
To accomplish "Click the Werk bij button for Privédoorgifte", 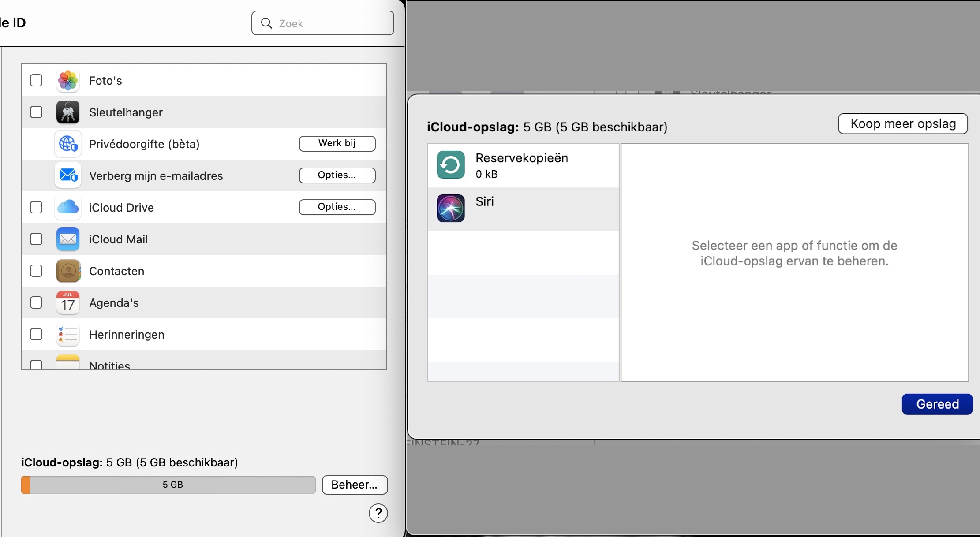I will coord(337,143).
